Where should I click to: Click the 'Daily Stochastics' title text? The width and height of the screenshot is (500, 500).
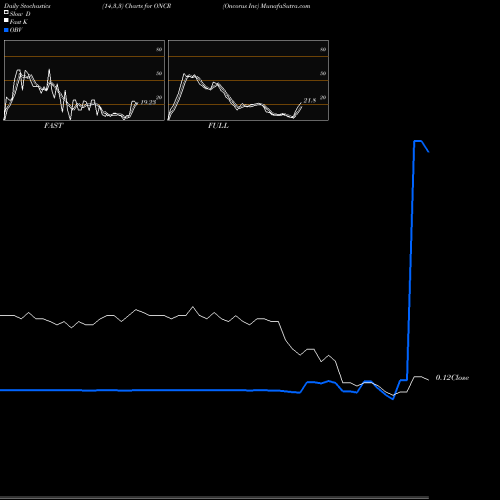pos(27,6)
